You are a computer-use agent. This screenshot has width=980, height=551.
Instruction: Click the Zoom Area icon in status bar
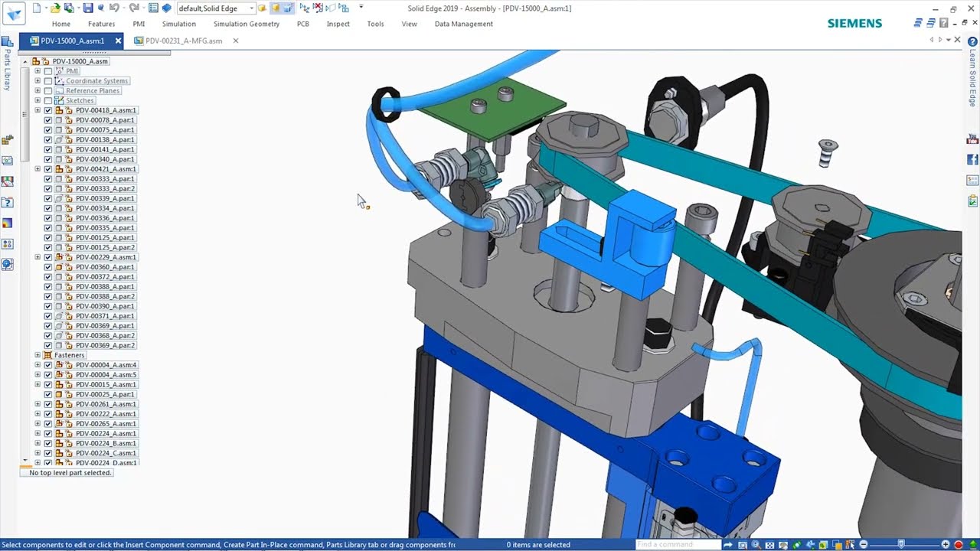(743, 545)
